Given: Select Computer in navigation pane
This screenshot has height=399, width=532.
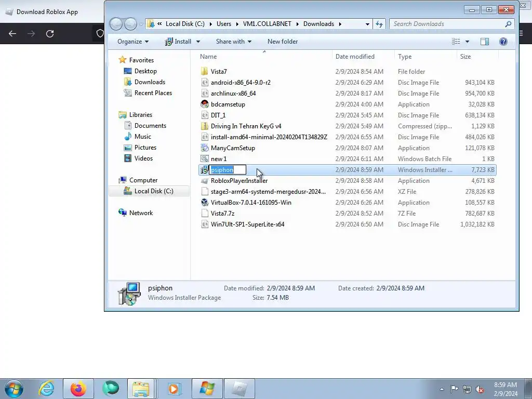Looking at the screenshot, I should tap(143, 180).
